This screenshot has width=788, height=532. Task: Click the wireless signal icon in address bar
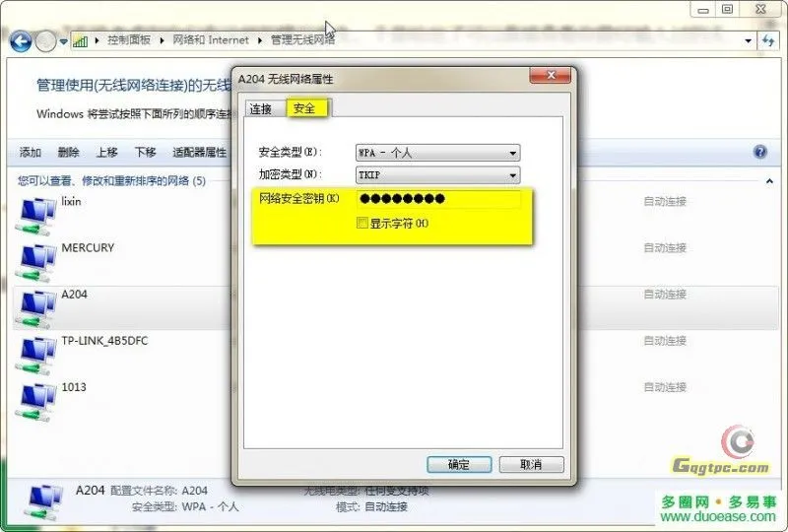pos(81,40)
